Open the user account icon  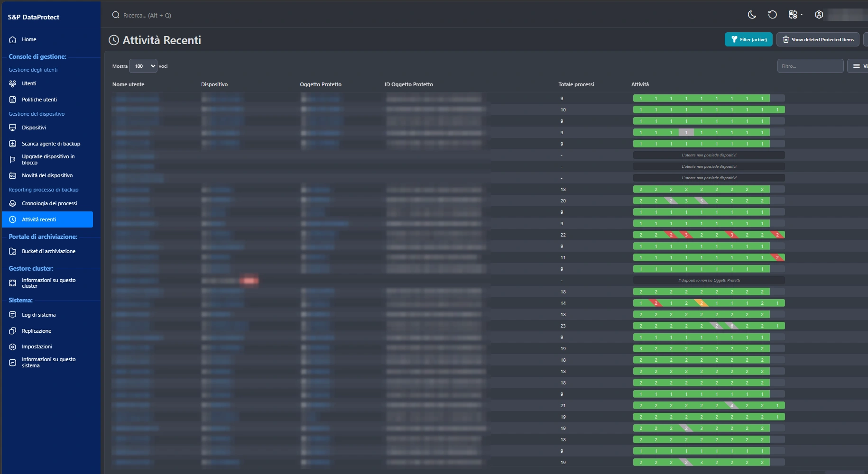click(x=819, y=15)
